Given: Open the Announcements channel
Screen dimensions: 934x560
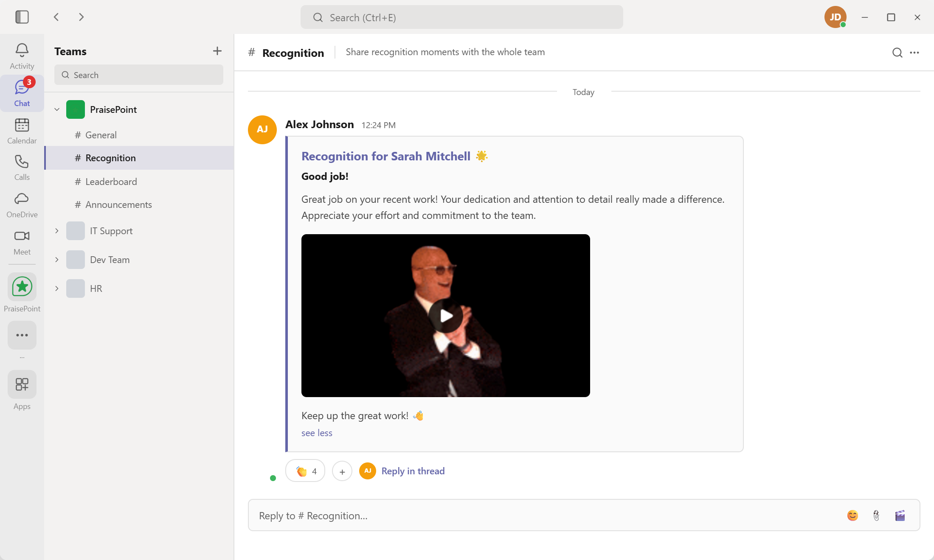Looking at the screenshot, I should point(139,204).
